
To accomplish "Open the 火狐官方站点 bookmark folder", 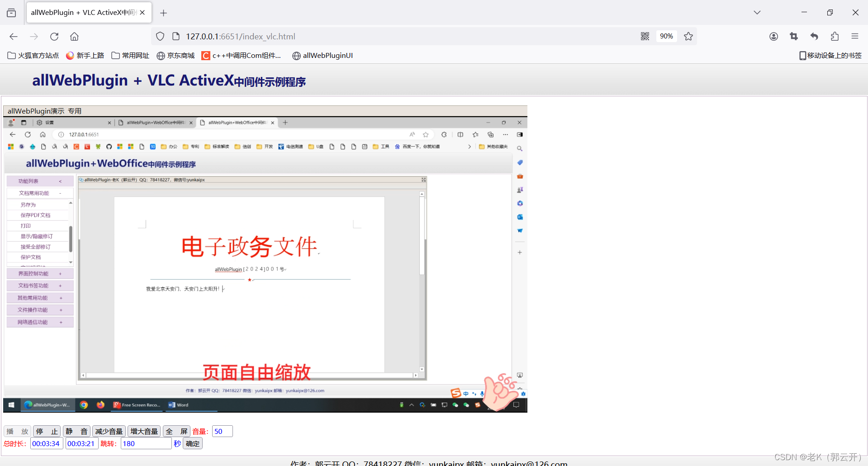I will [x=33, y=56].
